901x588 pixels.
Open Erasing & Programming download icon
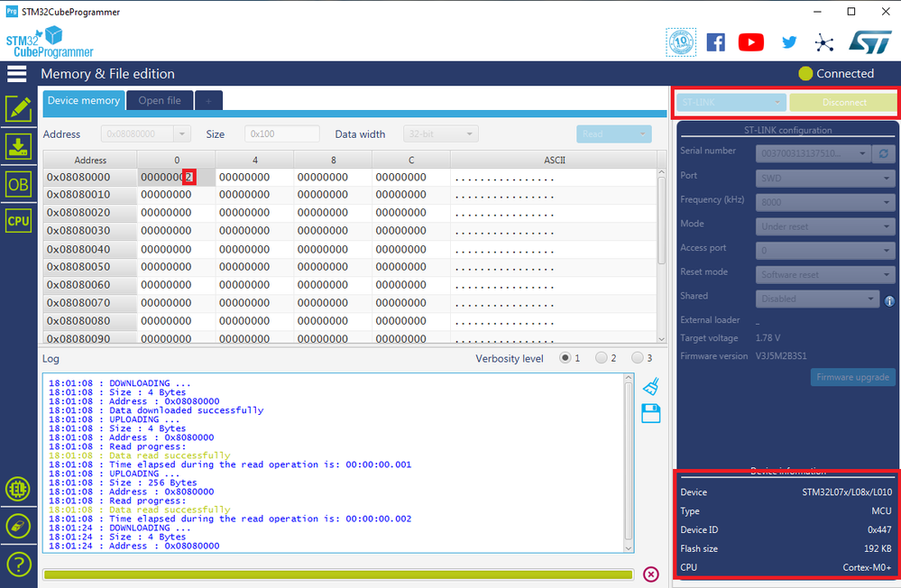[x=18, y=147]
